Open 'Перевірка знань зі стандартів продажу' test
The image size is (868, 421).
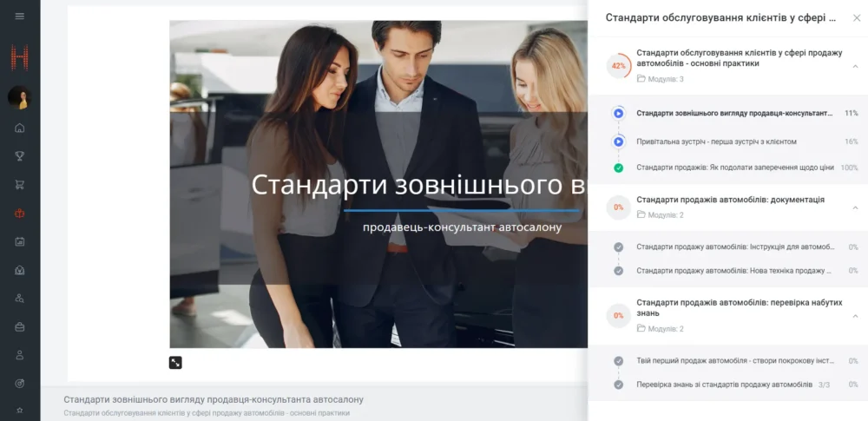tap(724, 385)
